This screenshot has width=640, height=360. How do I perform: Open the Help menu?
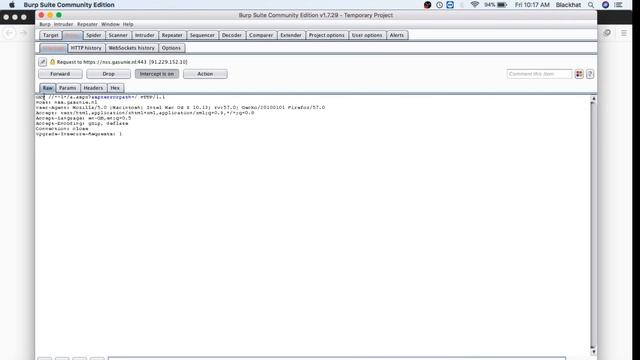(x=128, y=24)
